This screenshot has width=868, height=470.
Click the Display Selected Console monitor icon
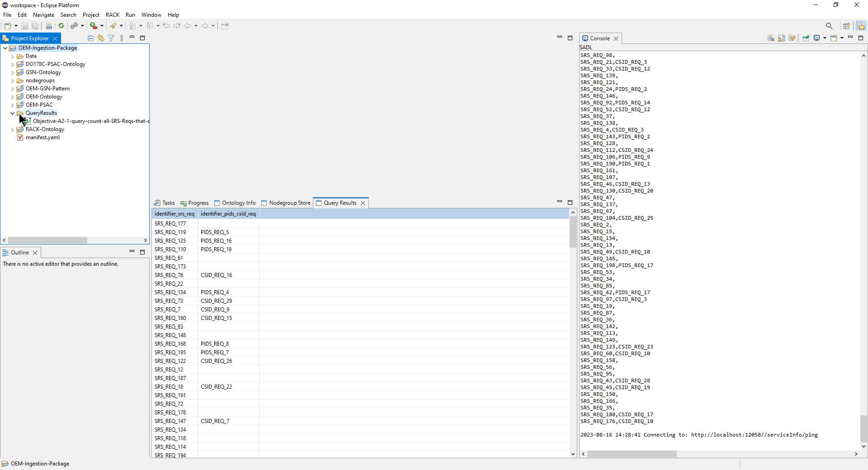point(817,38)
